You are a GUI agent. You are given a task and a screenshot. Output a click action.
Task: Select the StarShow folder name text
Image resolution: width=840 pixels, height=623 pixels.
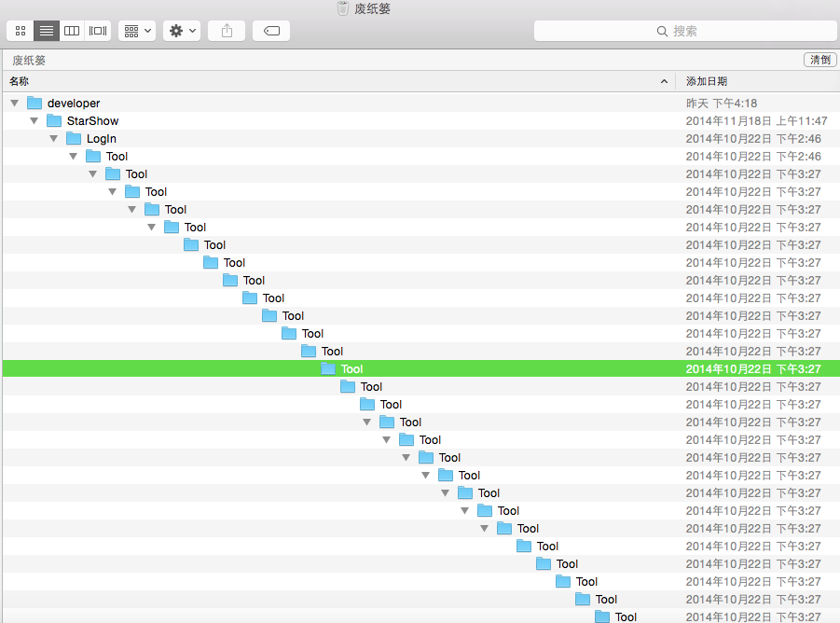tap(92, 121)
